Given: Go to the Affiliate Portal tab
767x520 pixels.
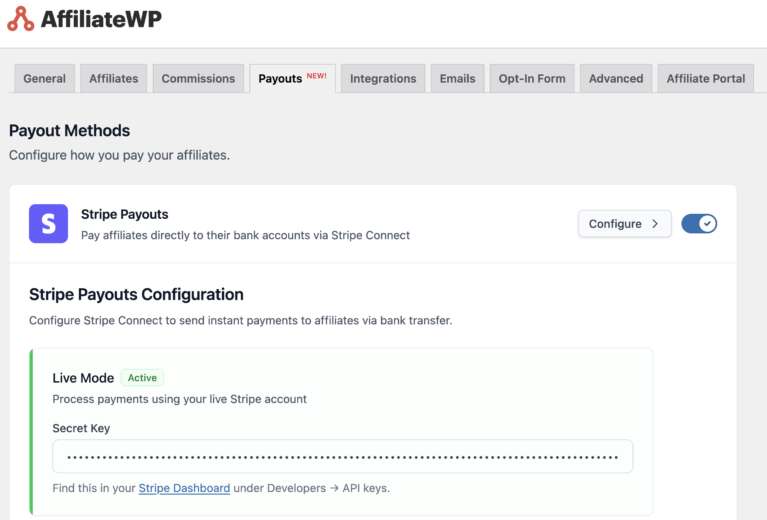Looking at the screenshot, I should click(706, 79).
